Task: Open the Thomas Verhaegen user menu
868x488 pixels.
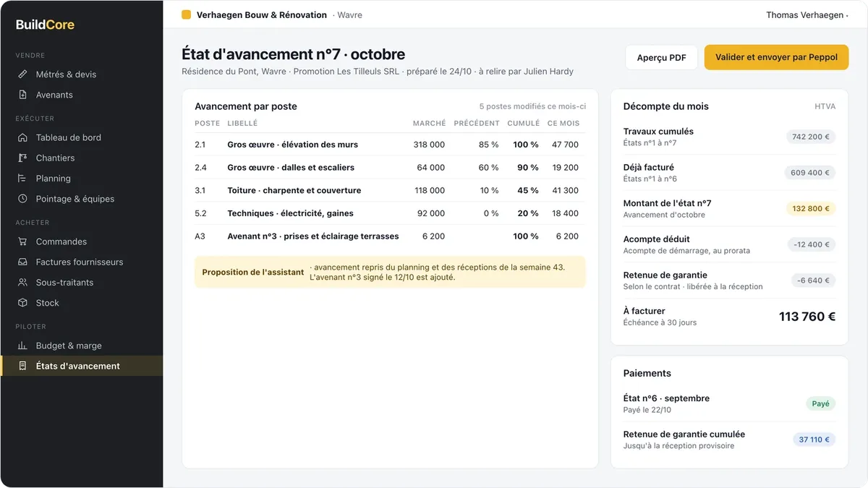Action: (807, 14)
